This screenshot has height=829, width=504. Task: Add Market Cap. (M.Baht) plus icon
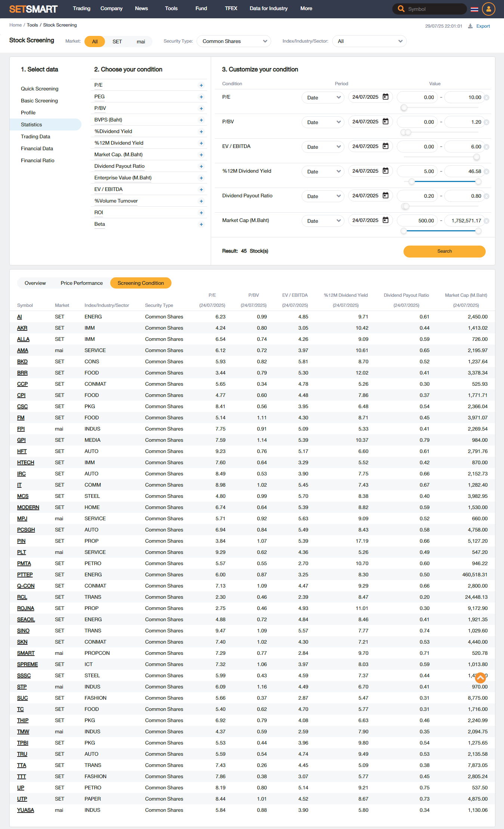pyautogui.click(x=201, y=155)
